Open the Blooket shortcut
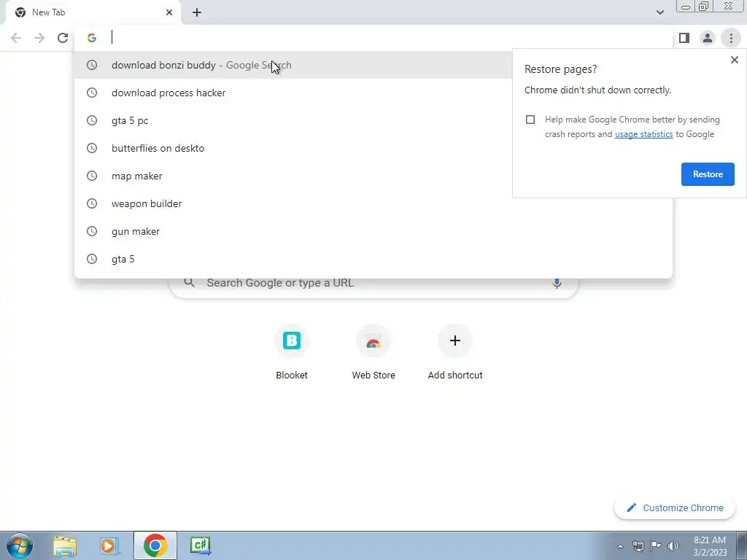The width and height of the screenshot is (747, 560). pyautogui.click(x=292, y=354)
